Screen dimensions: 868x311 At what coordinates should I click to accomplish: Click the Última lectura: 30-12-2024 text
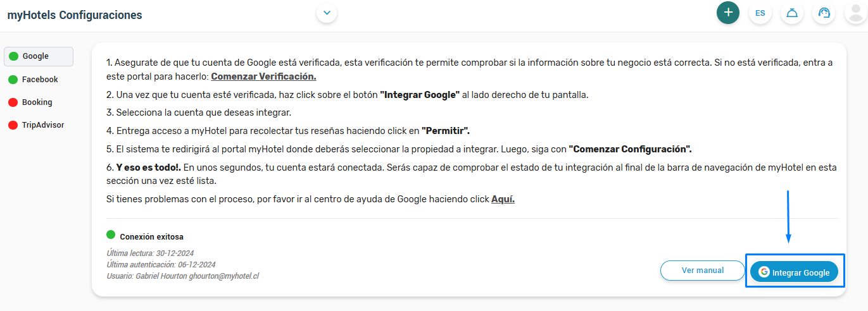point(150,253)
